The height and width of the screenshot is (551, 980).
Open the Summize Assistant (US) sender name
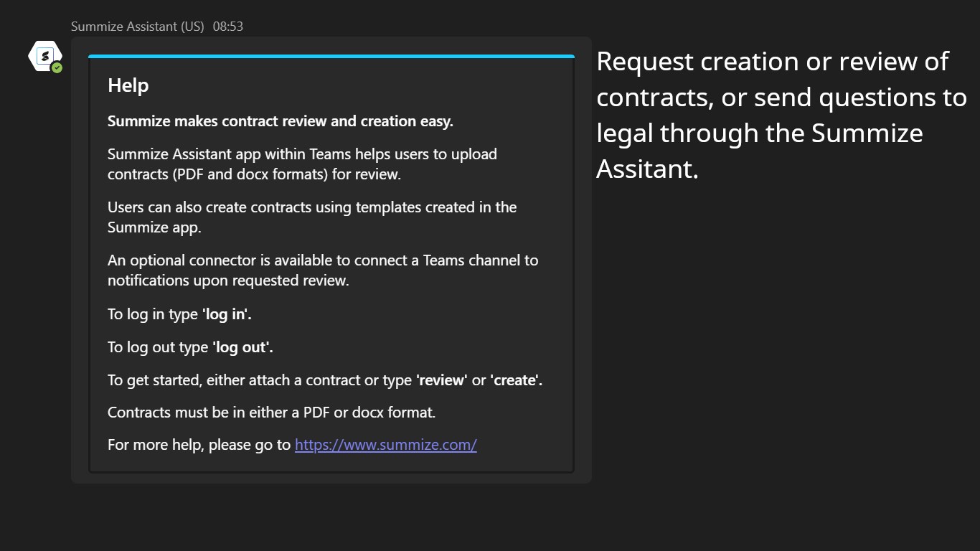coord(137,27)
